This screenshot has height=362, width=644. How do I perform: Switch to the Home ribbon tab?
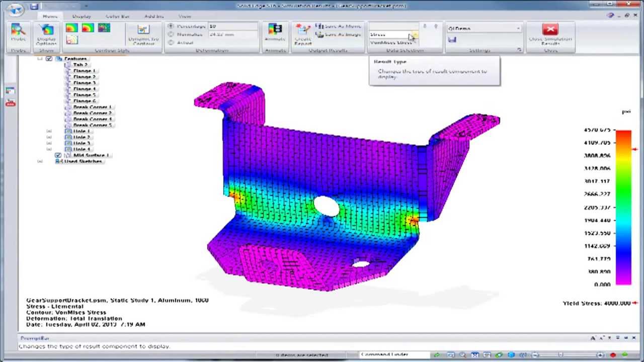click(x=50, y=16)
